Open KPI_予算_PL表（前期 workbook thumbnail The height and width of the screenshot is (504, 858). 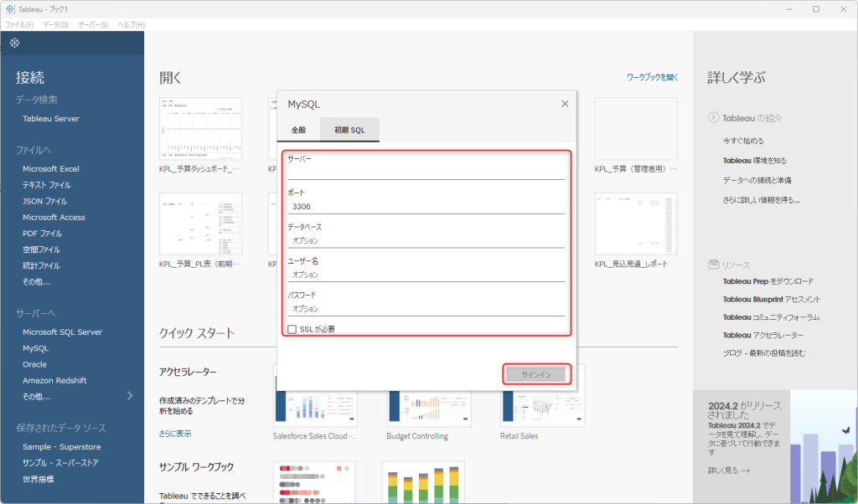click(x=200, y=224)
